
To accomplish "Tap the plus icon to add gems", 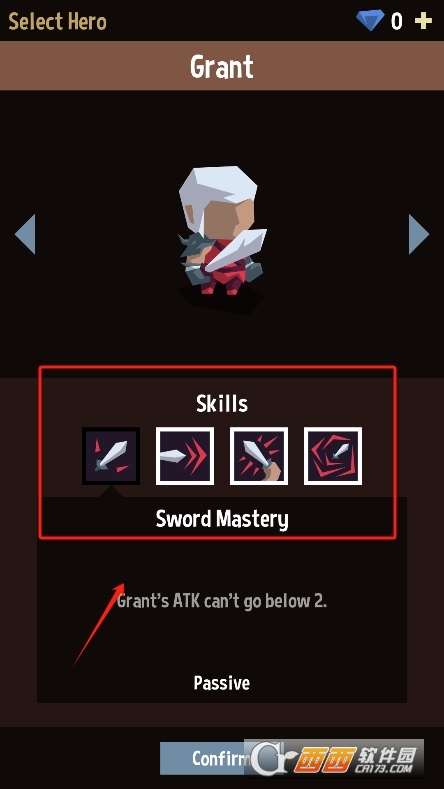I will (x=423, y=21).
